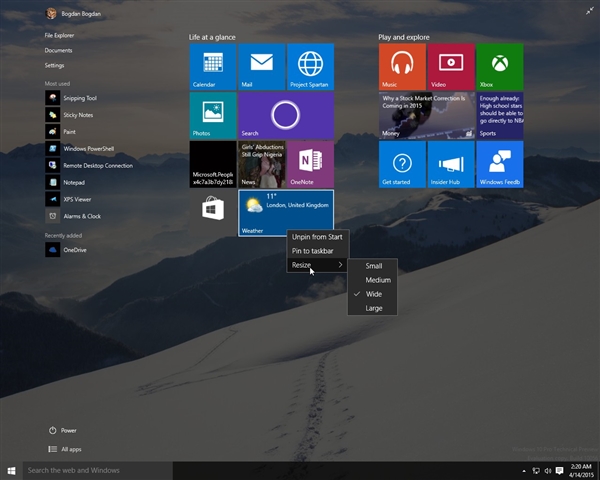This screenshot has width=600, height=480.
Task: Open the Calendar tile
Action: click(x=213, y=67)
